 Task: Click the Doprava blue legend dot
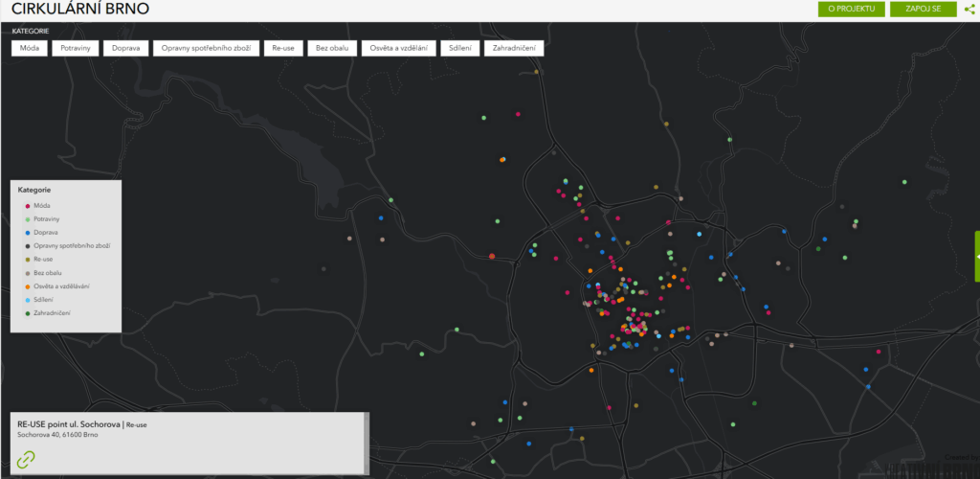click(x=27, y=233)
